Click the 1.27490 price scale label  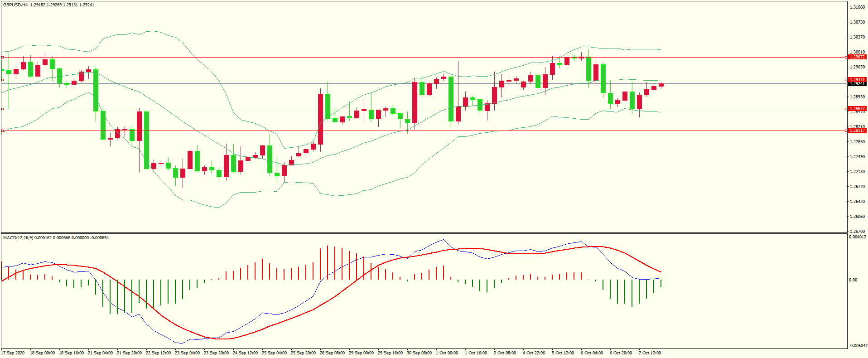857,157
